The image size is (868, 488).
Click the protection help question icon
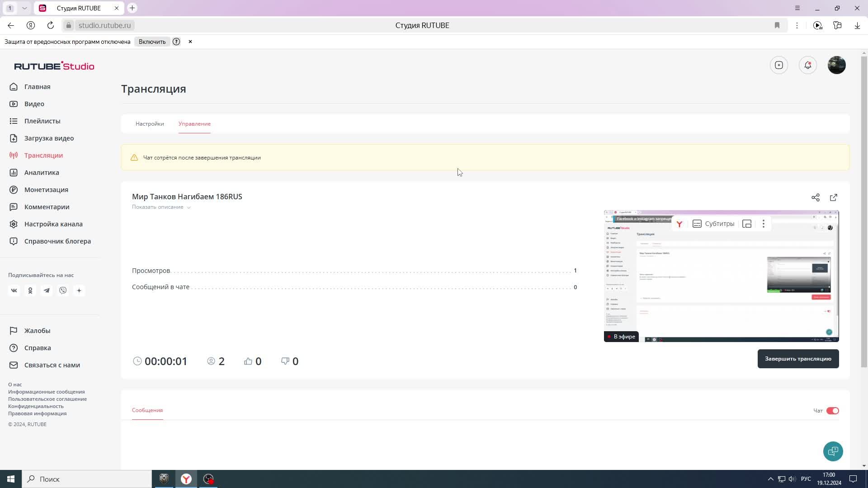tap(176, 42)
